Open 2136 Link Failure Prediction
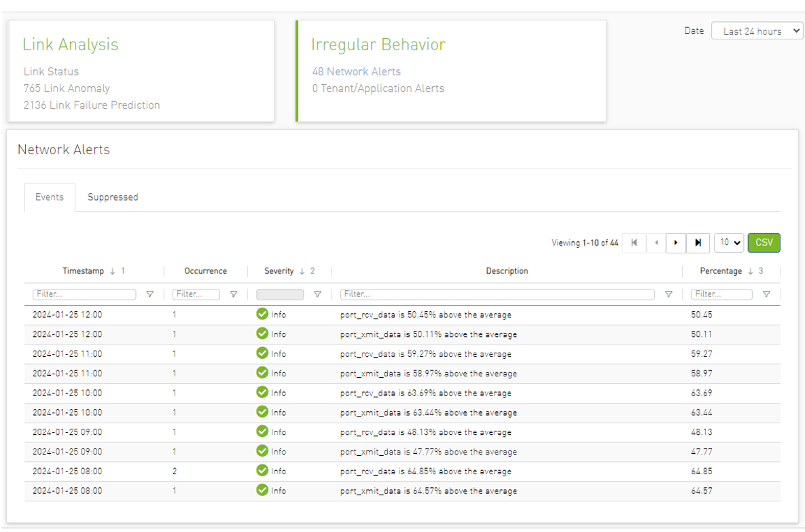The height and width of the screenshot is (532, 805). click(92, 105)
